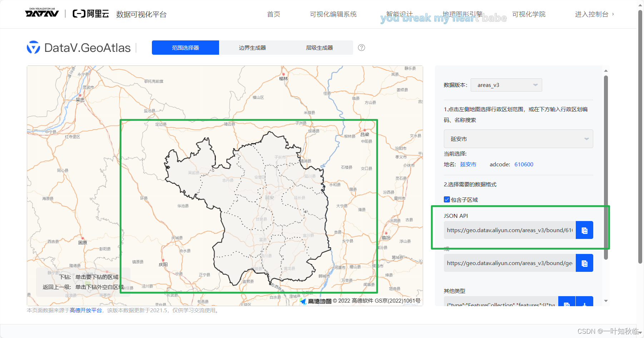Screen dimensions: 644x338
Task: Toggle the 包含子区域 checkbox
Action: 447,200
